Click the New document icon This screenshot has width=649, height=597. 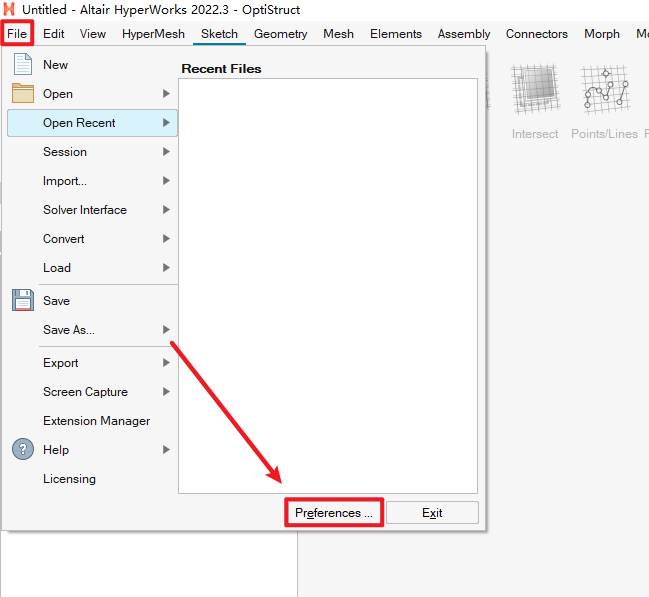tap(23, 65)
